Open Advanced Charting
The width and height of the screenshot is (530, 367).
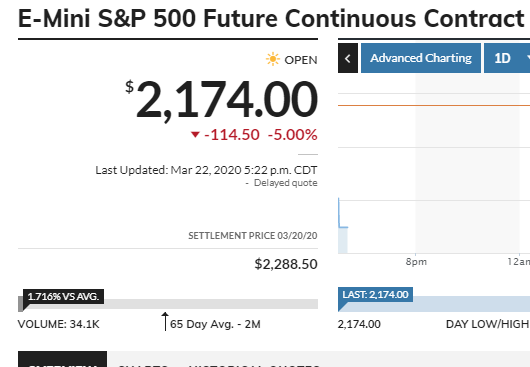[421, 58]
